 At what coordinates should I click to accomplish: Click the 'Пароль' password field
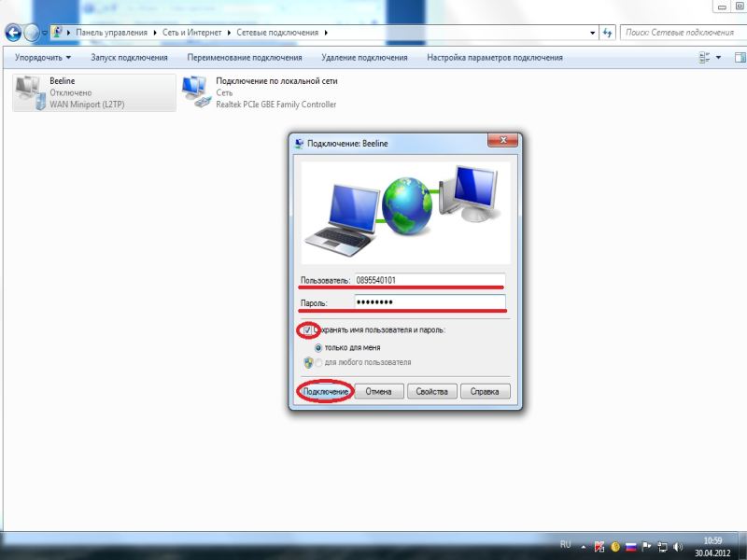click(429, 302)
